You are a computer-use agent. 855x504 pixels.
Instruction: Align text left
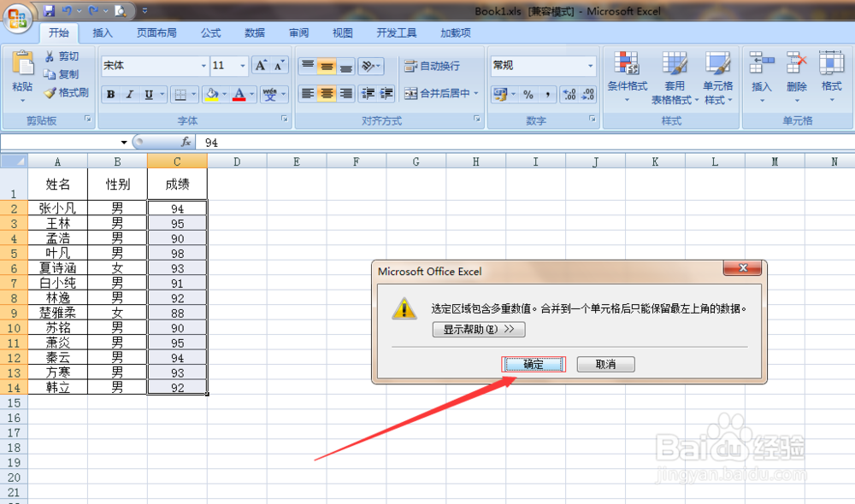pos(308,94)
